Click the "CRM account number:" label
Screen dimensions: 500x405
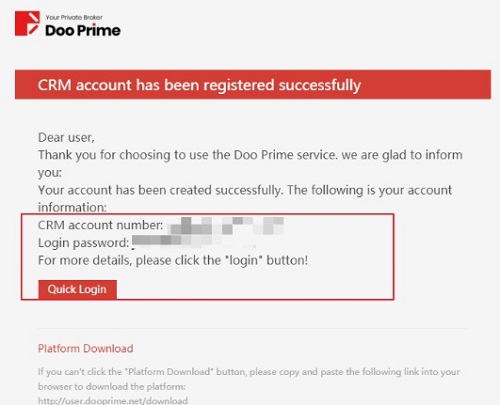(100, 225)
